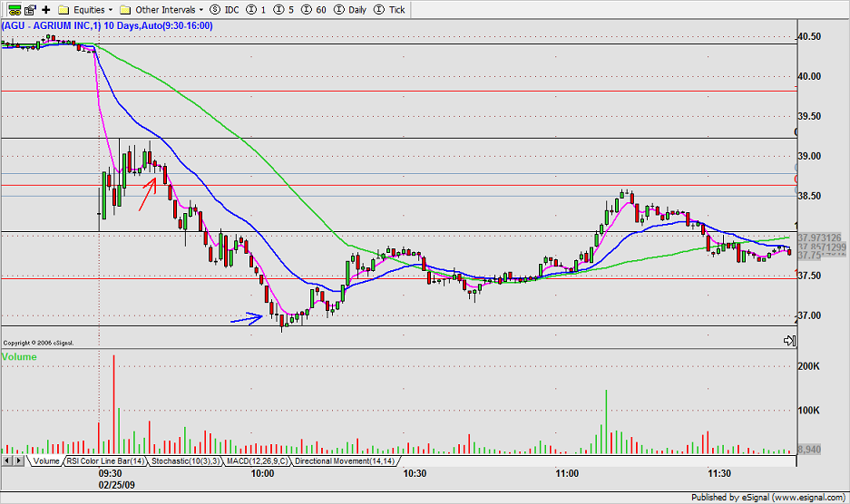Click the 40.50 price axis label
This screenshot has width=850, height=504.
click(x=809, y=36)
